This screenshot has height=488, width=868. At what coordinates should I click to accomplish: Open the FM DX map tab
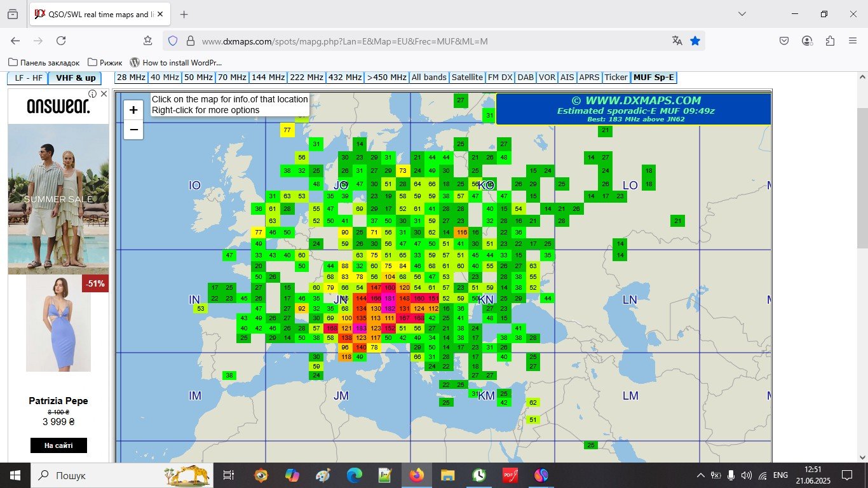[500, 78]
